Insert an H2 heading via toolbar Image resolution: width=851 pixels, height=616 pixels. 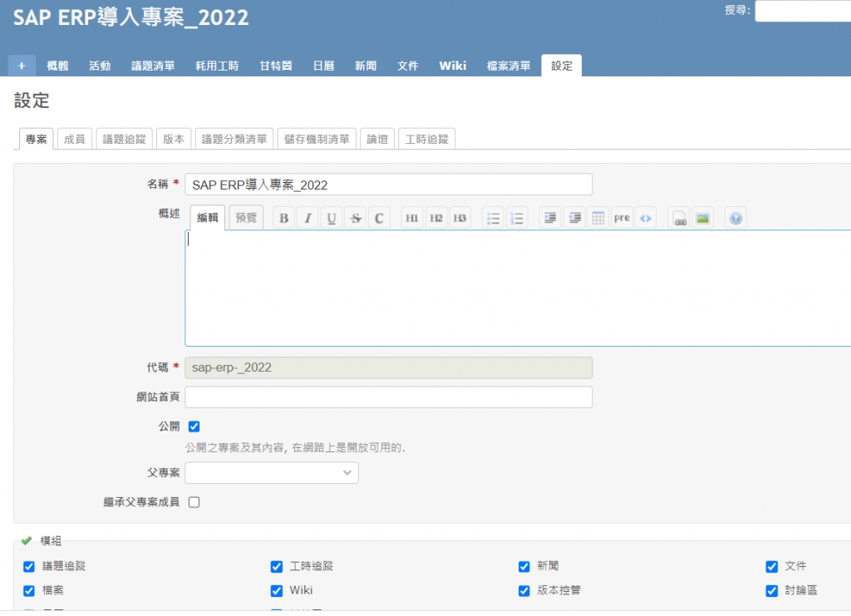point(436,219)
